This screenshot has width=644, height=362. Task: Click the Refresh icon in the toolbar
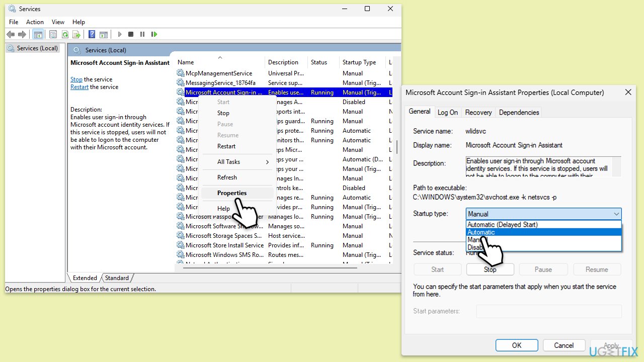(x=65, y=34)
